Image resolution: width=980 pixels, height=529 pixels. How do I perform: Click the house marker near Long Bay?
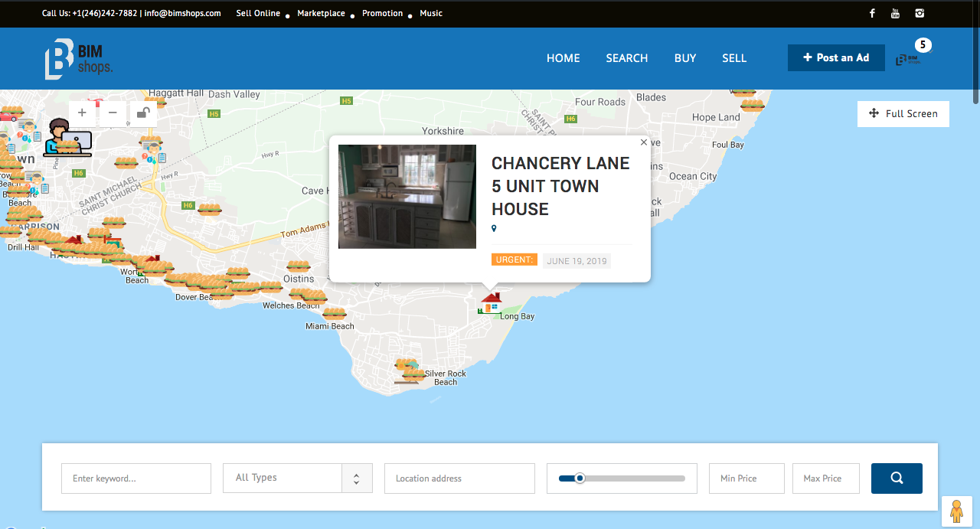coord(490,302)
